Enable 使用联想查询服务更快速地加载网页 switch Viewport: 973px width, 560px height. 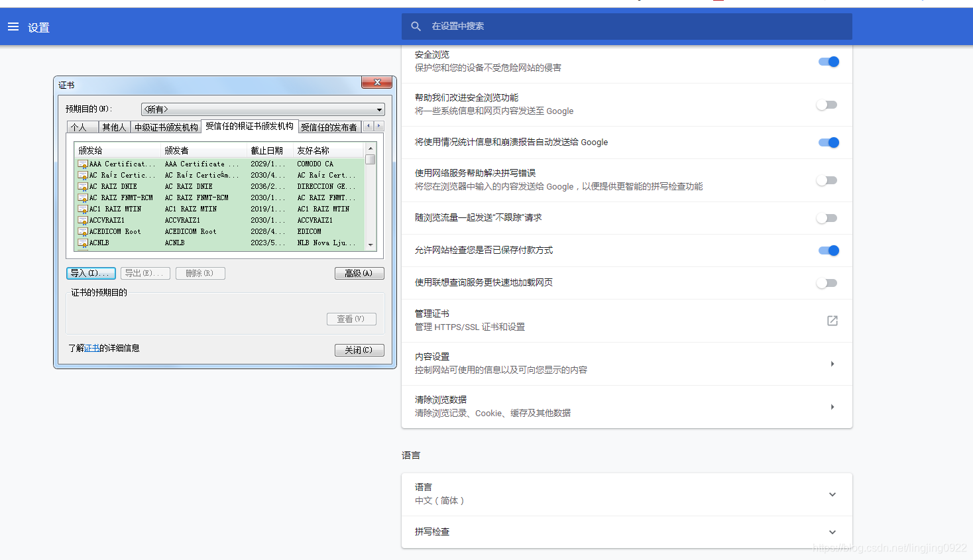(827, 283)
